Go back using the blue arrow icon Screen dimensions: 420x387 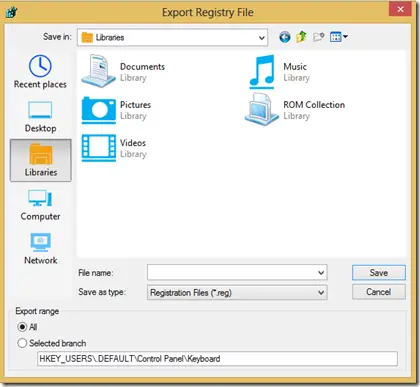point(285,37)
